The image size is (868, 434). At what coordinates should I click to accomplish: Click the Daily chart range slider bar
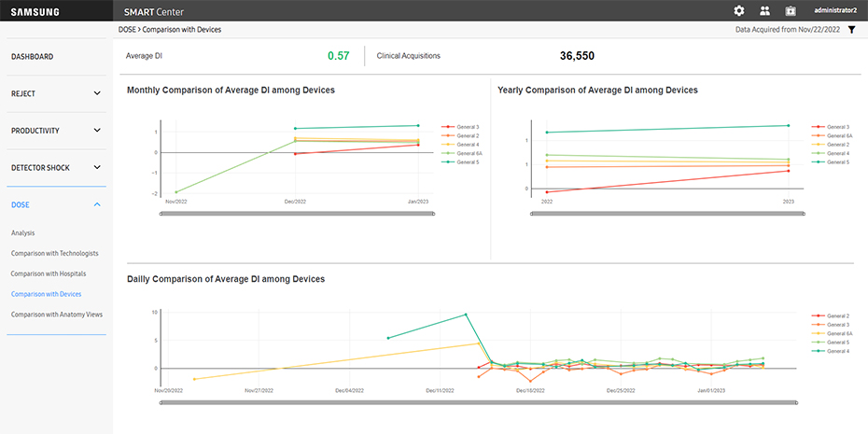coord(479,403)
